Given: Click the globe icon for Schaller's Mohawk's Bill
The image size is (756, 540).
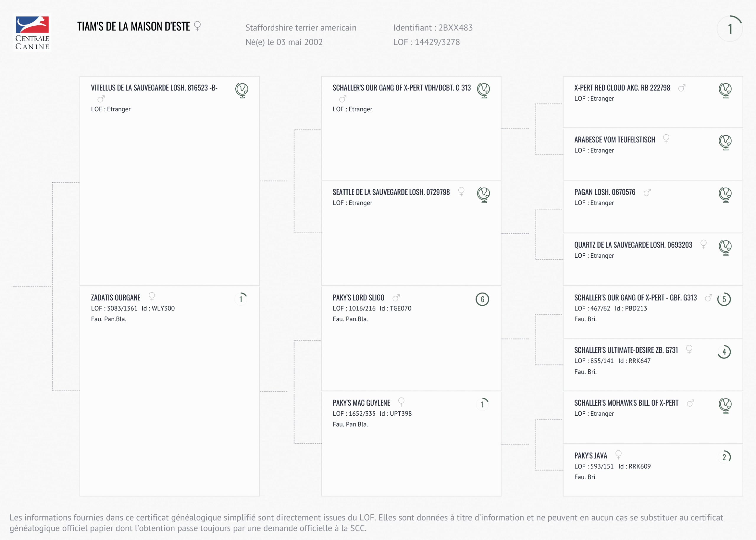Looking at the screenshot, I should 725,405.
